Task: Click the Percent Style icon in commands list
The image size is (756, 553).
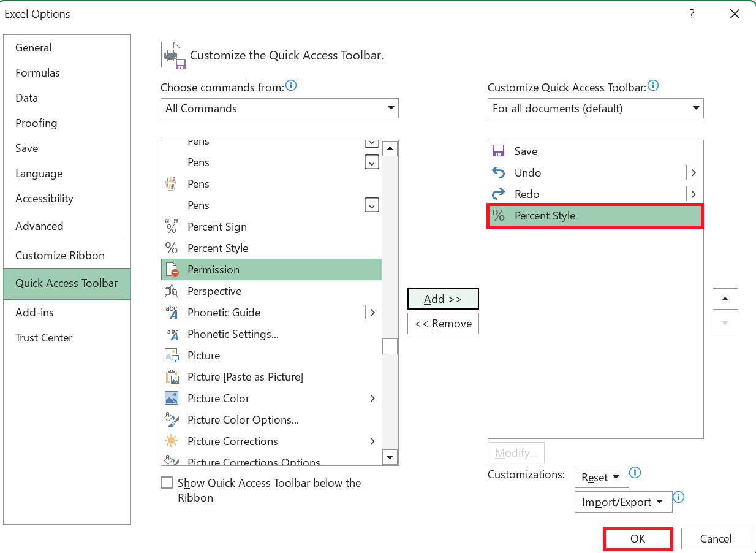Action: click(x=172, y=248)
